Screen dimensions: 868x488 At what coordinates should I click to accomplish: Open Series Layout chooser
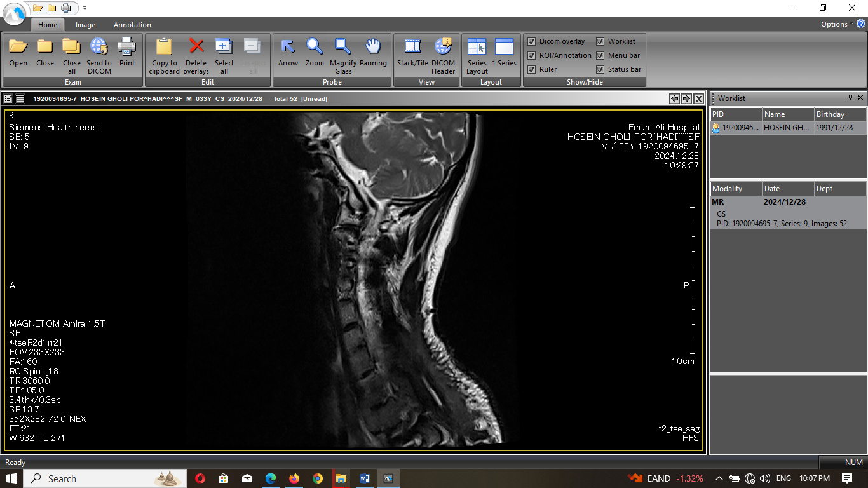(x=477, y=56)
